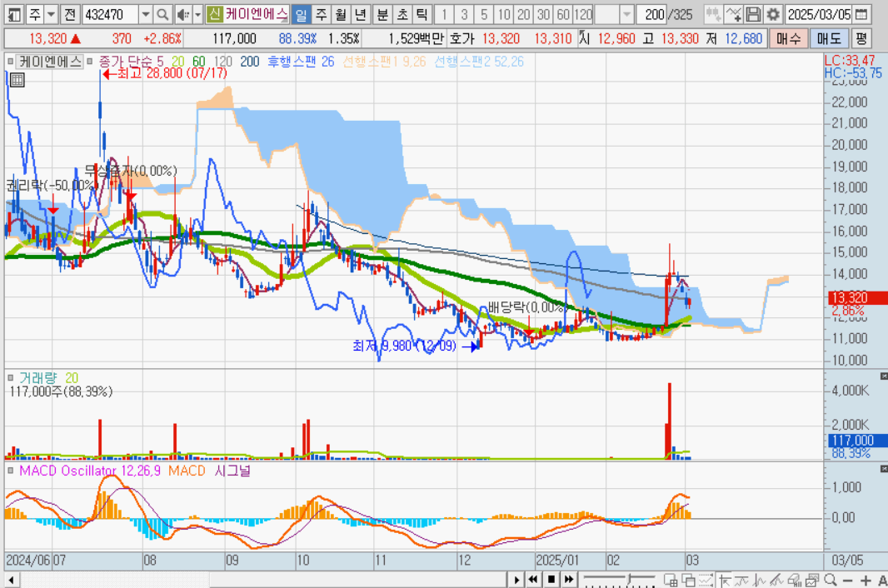888x588 pixels.
Task: Toggle the 거래량 legend square marker
Action: (10, 378)
